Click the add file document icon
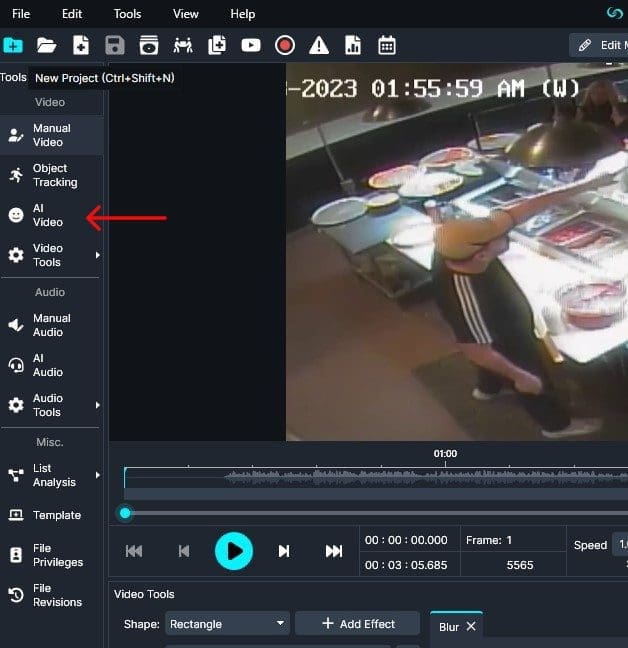Image resolution: width=628 pixels, height=648 pixels. tap(81, 45)
